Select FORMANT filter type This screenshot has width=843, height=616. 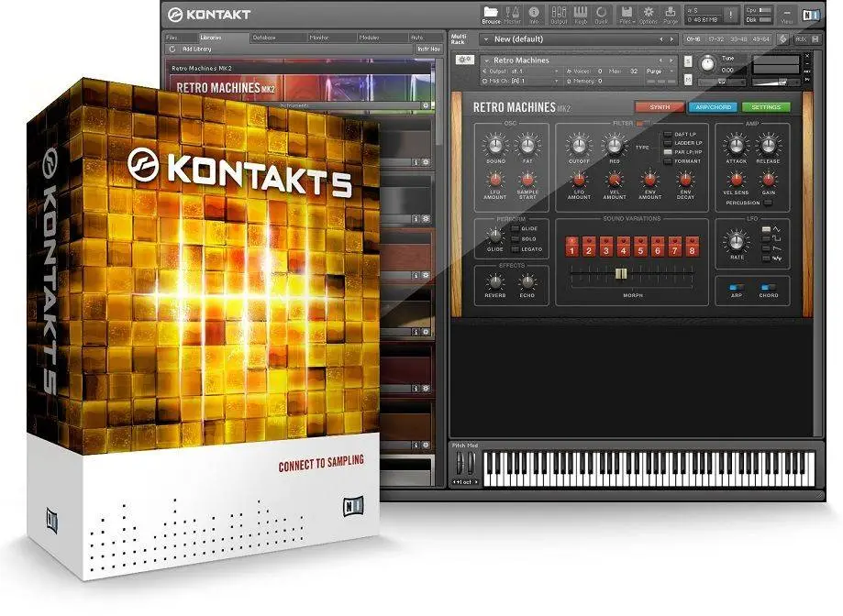[x=668, y=161]
